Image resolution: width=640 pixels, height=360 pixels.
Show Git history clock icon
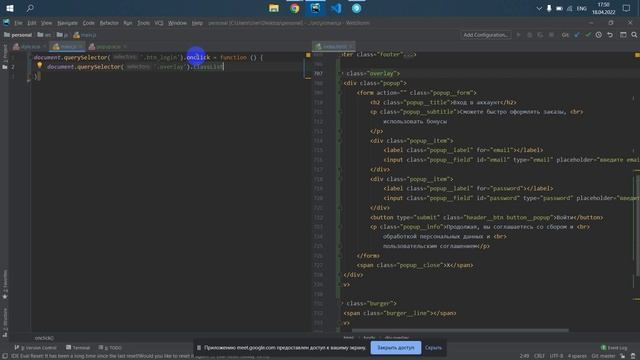click(598, 35)
